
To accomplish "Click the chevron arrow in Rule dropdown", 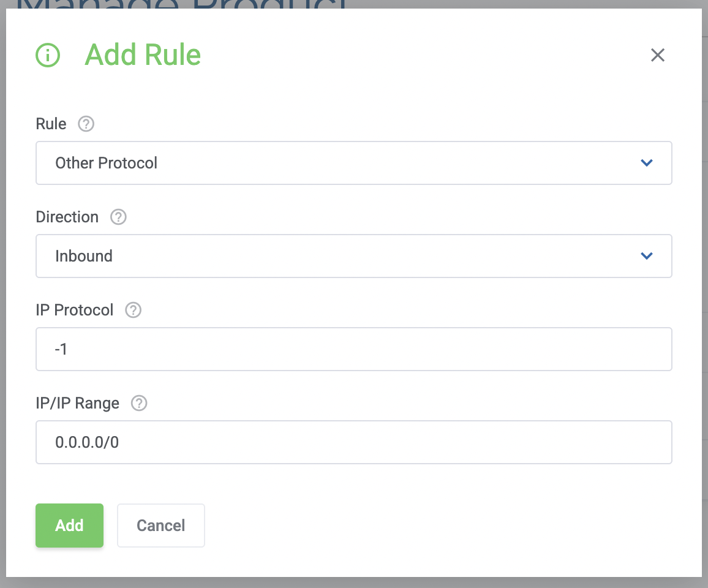I will click(646, 163).
